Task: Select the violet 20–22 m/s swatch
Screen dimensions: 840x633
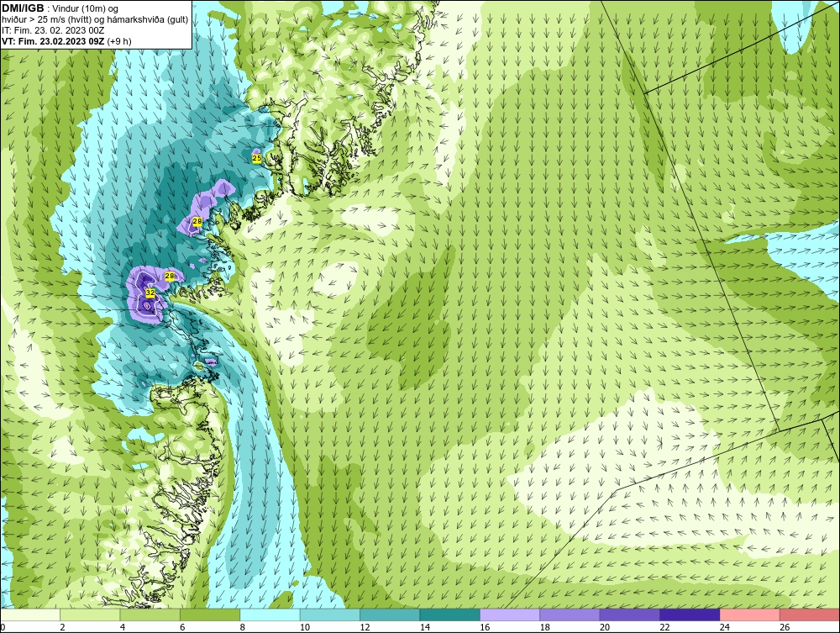Action: tap(630, 615)
